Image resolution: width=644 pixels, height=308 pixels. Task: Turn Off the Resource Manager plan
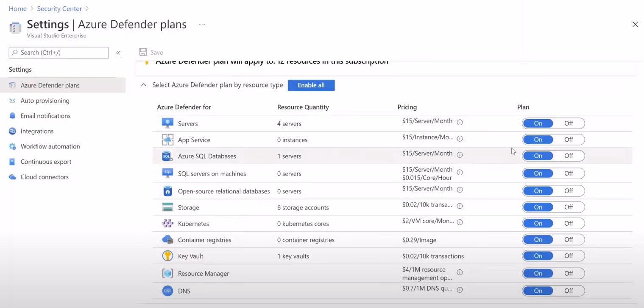tap(569, 273)
